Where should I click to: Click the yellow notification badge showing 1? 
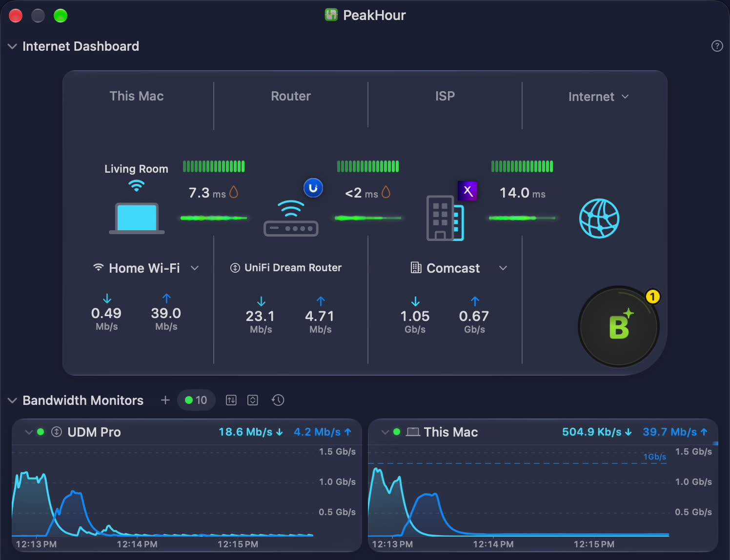click(652, 296)
